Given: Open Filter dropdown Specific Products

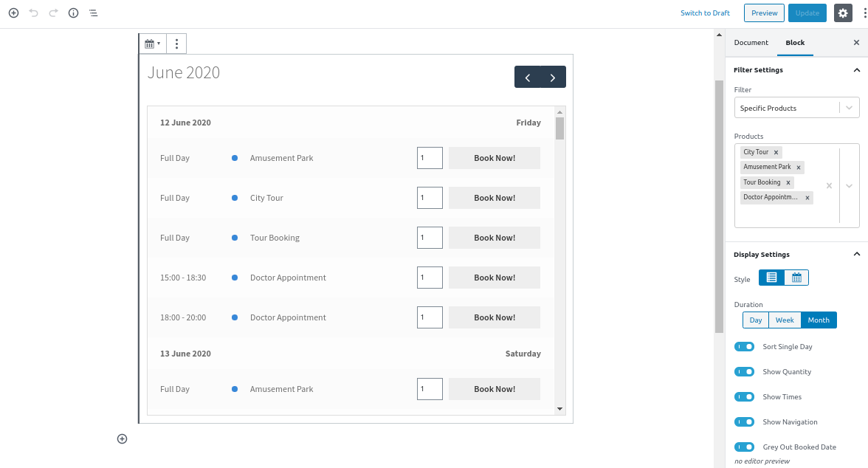Looking at the screenshot, I should 796,108.
